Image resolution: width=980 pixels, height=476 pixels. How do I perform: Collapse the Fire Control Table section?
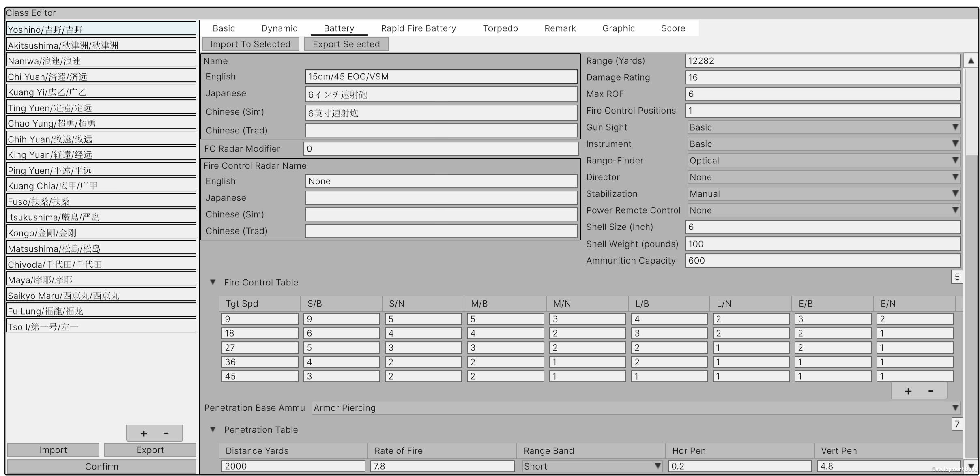[213, 282]
